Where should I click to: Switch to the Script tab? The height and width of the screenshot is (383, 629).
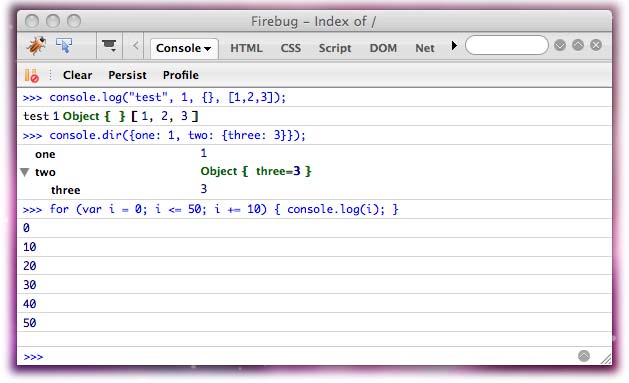tap(335, 48)
